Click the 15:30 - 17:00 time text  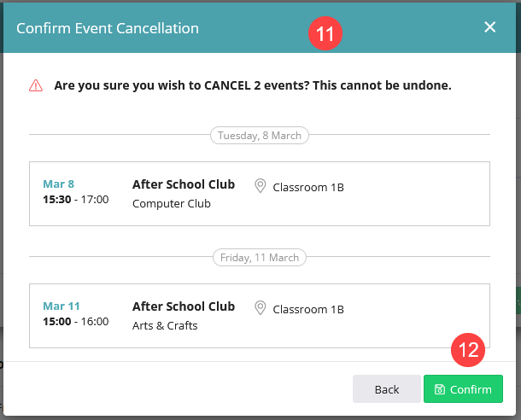coord(76,199)
